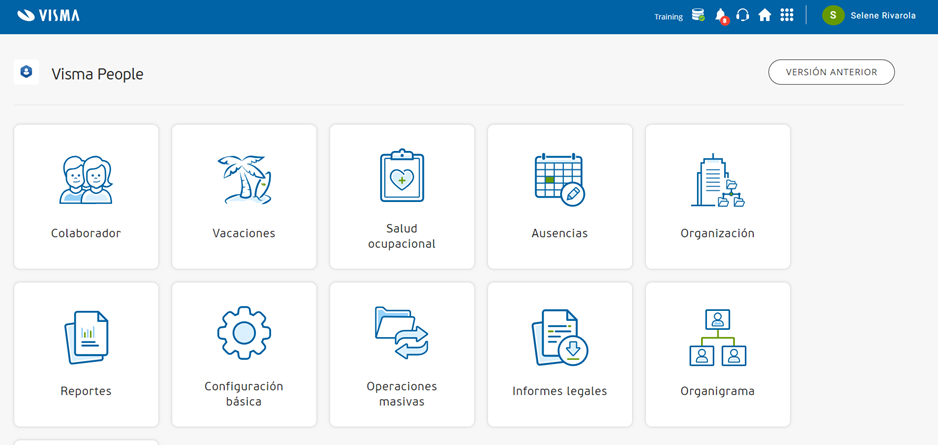The height and width of the screenshot is (445, 938).
Task: Click the Colaborador people icon
Action: pyautogui.click(x=86, y=180)
